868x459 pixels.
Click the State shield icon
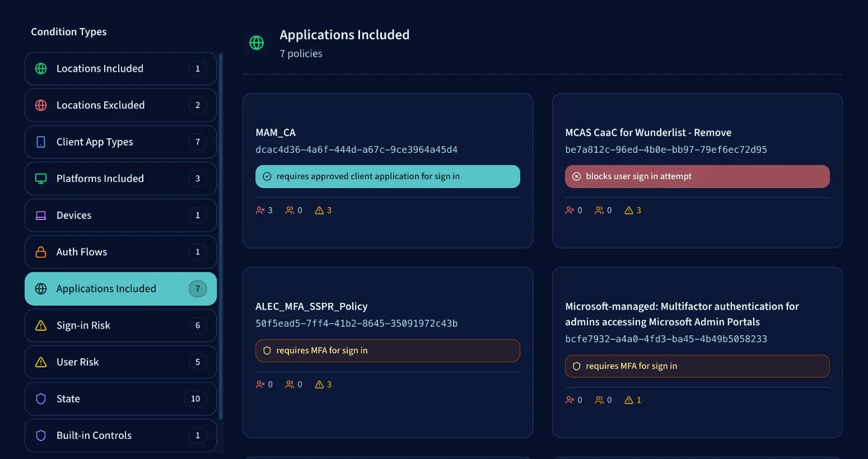[40, 399]
